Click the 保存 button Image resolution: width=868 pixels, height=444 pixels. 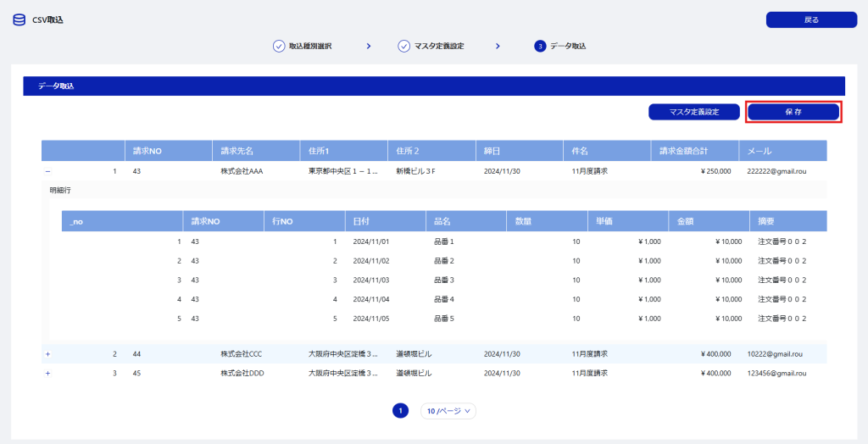pos(793,112)
